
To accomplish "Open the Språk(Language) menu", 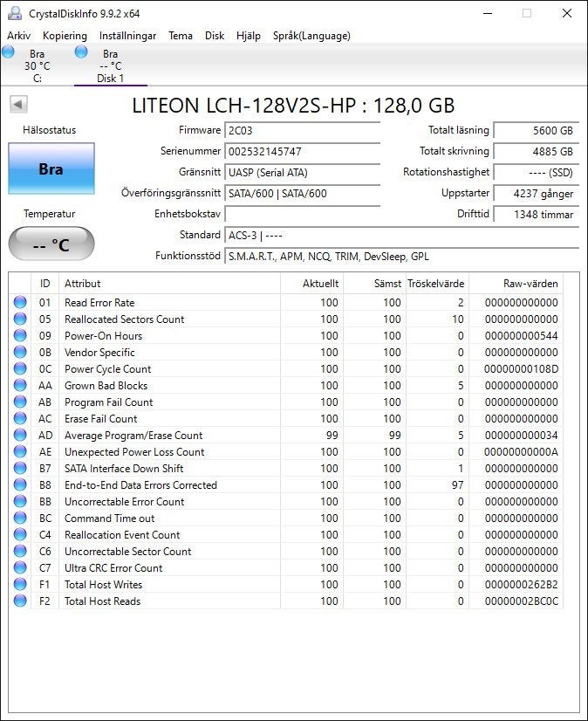I will pos(311,36).
